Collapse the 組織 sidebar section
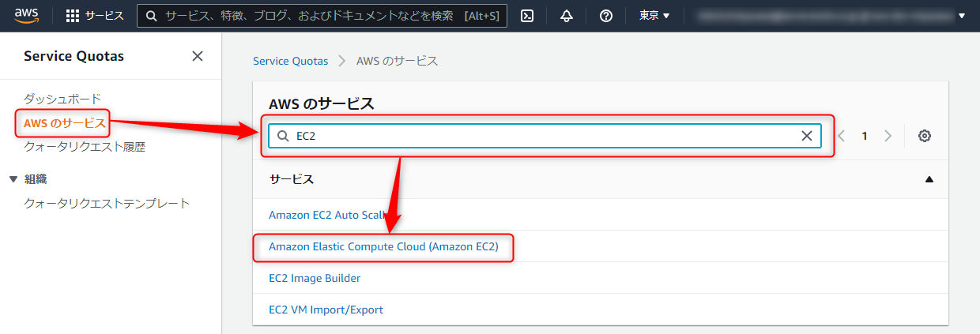The height and width of the screenshot is (334, 980). click(x=13, y=179)
